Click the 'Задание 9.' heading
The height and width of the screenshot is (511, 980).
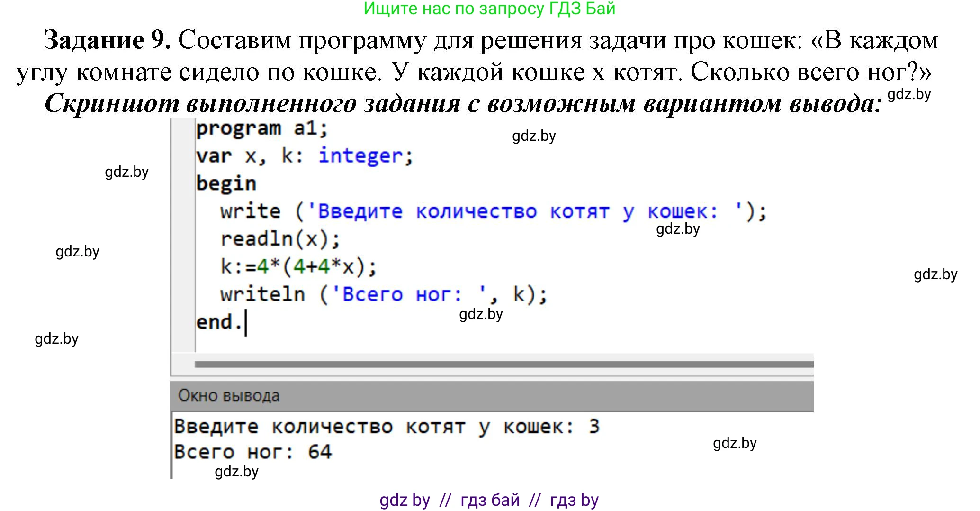coord(107,40)
